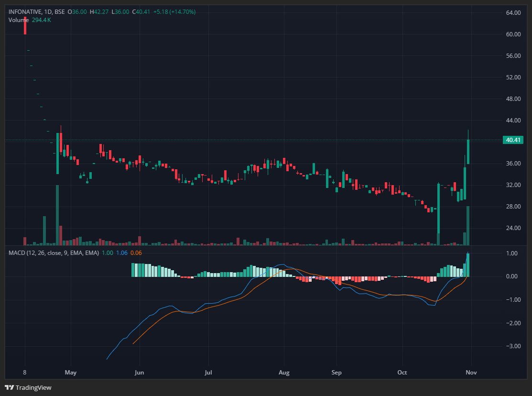Image resolution: width=532 pixels, height=396 pixels.
Task: Click the first red candle near 60.00
Action: coord(25,25)
